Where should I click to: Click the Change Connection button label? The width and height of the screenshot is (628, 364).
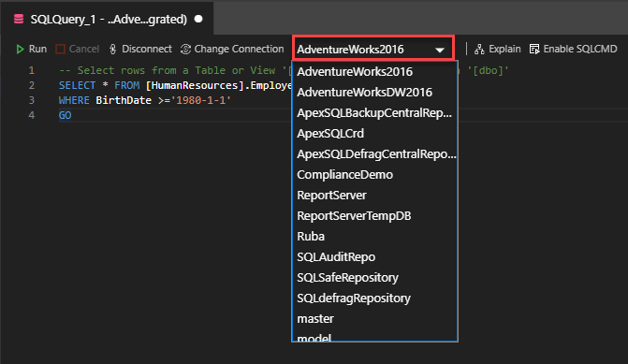pyautogui.click(x=239, y=49)
